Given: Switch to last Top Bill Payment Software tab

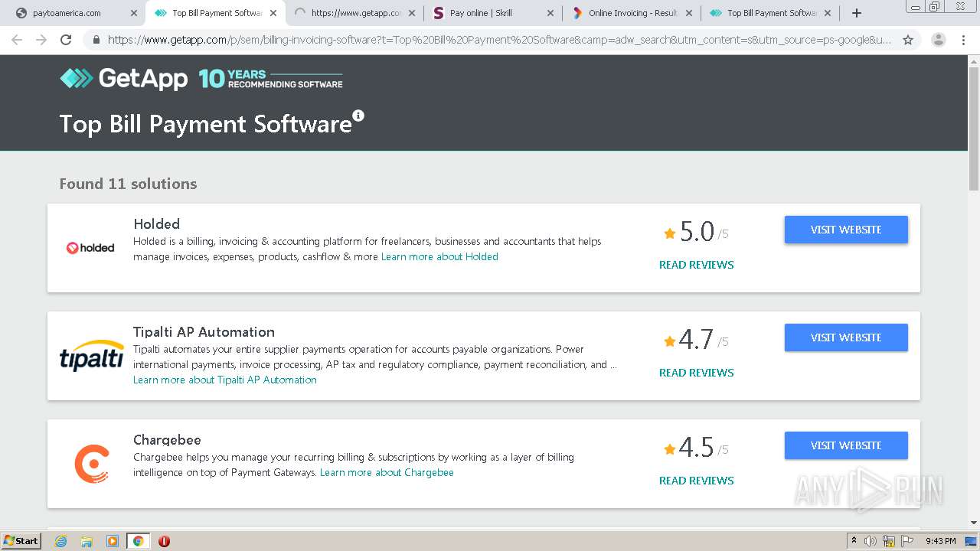Looking at the screenshot, I should click(771, 13).
